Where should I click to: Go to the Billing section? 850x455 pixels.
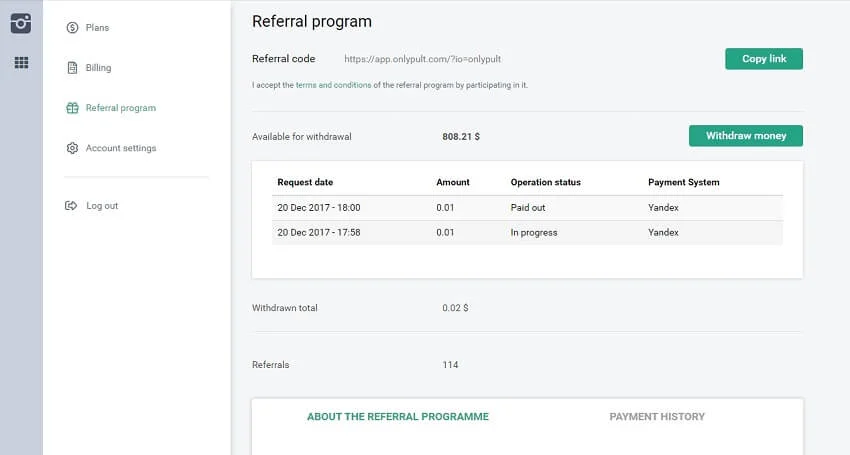(99, 68)
